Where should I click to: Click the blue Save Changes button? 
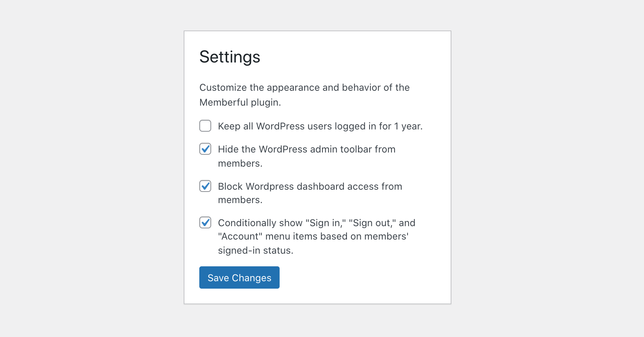[239, 277]
